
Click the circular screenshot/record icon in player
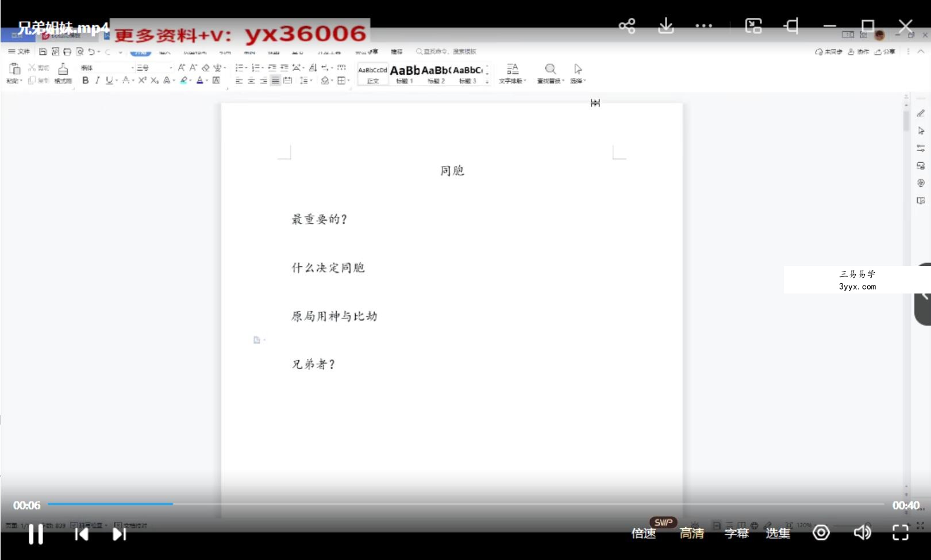pos(821,533)
